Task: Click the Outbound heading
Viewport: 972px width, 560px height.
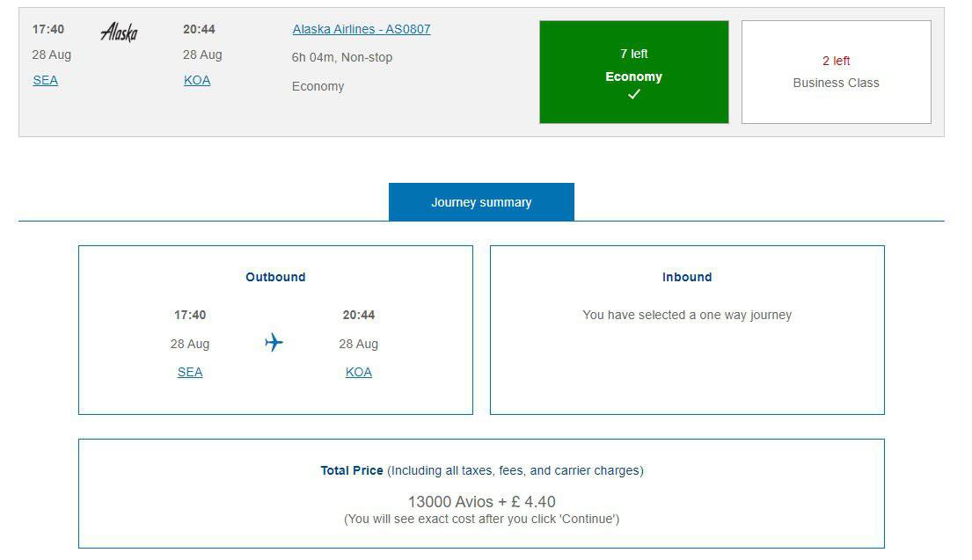Action: click(275, 277)
